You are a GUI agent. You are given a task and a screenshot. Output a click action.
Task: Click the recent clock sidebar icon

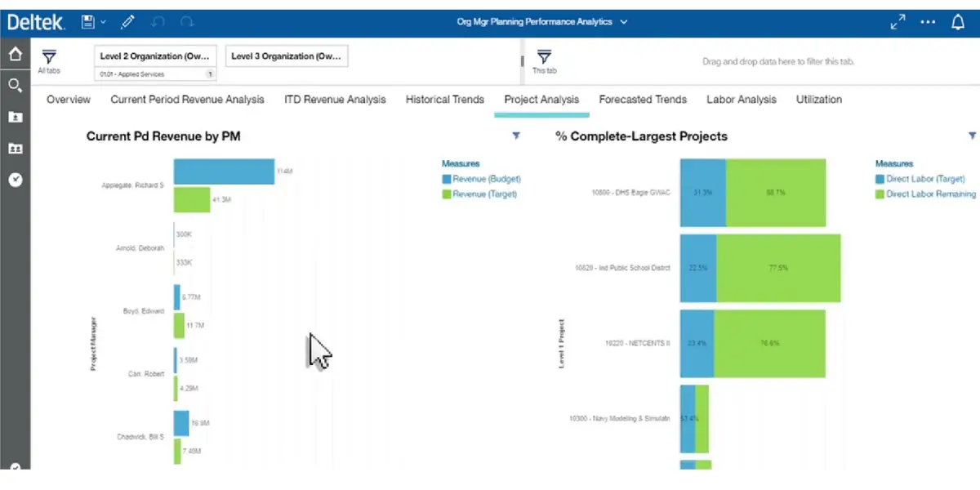coord(16,180)
